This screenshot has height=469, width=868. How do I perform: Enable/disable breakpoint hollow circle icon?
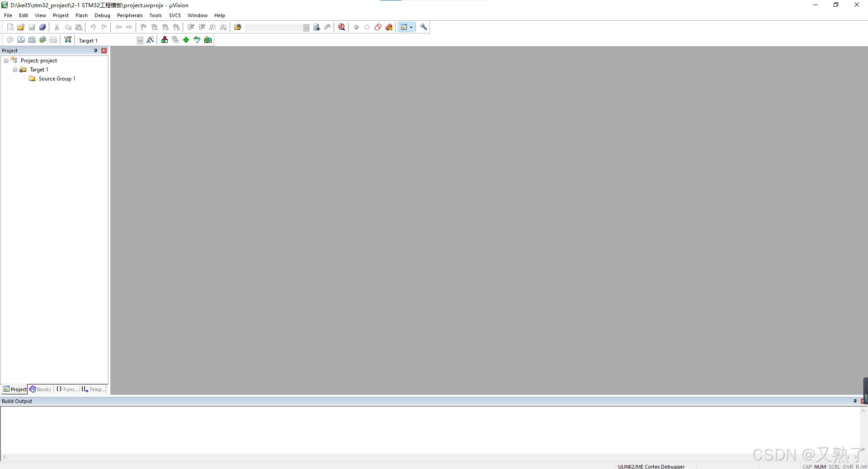367,27
